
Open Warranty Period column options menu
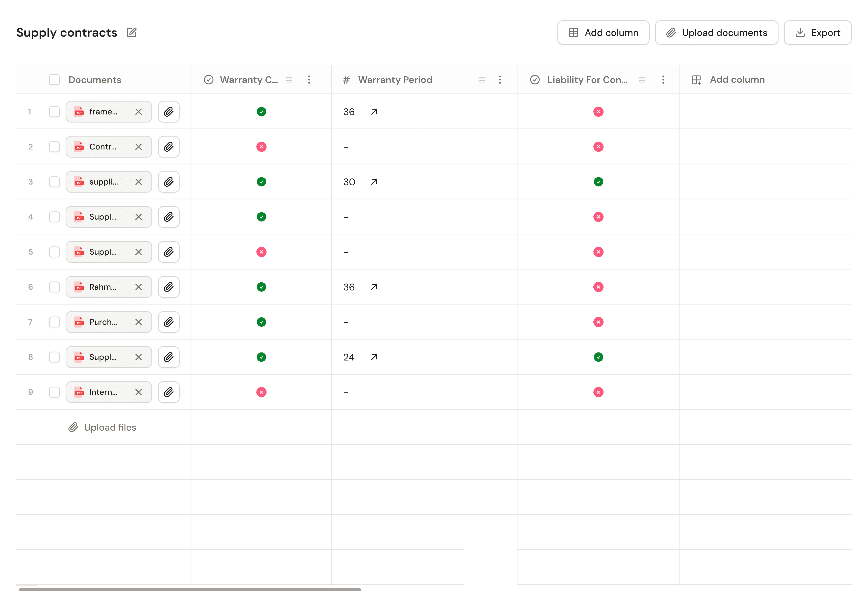point(500,80)
